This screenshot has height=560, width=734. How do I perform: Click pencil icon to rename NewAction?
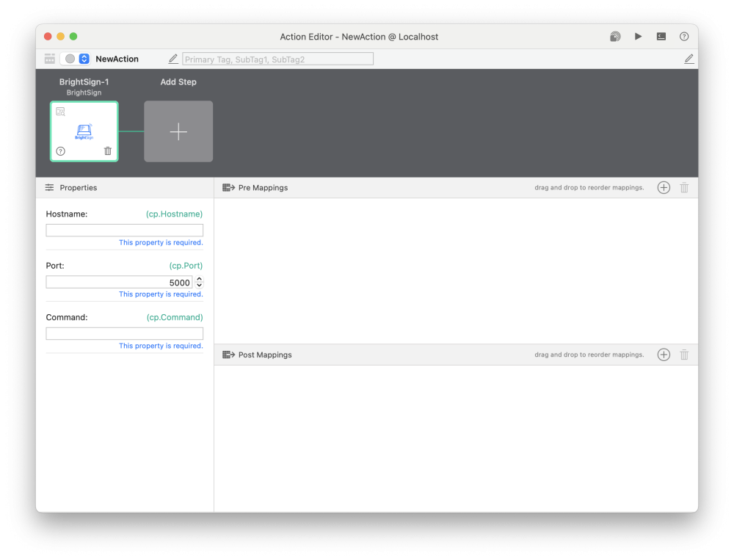point(172,59)
